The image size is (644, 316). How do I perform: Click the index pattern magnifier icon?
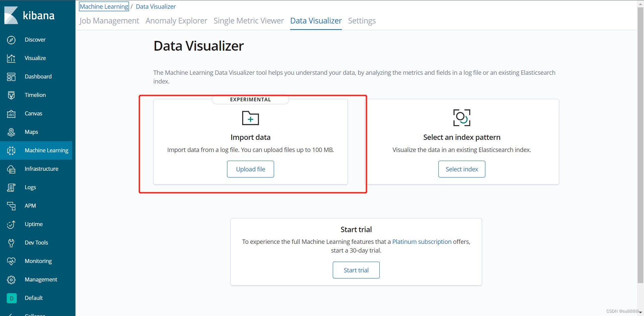(x=462, y=118)
